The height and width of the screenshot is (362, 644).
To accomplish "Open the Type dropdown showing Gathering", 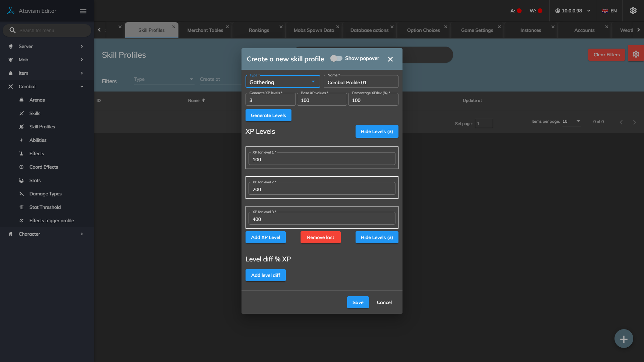I will tap(282, 82).
